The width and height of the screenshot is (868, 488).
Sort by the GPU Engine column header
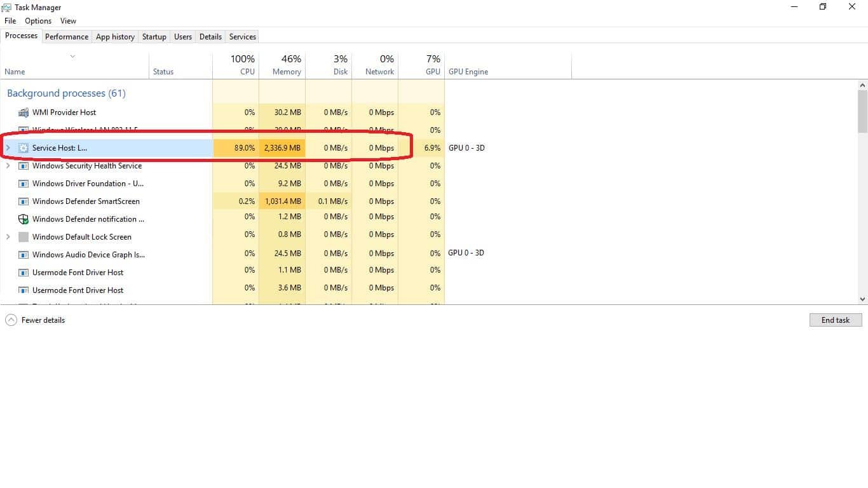508,65
